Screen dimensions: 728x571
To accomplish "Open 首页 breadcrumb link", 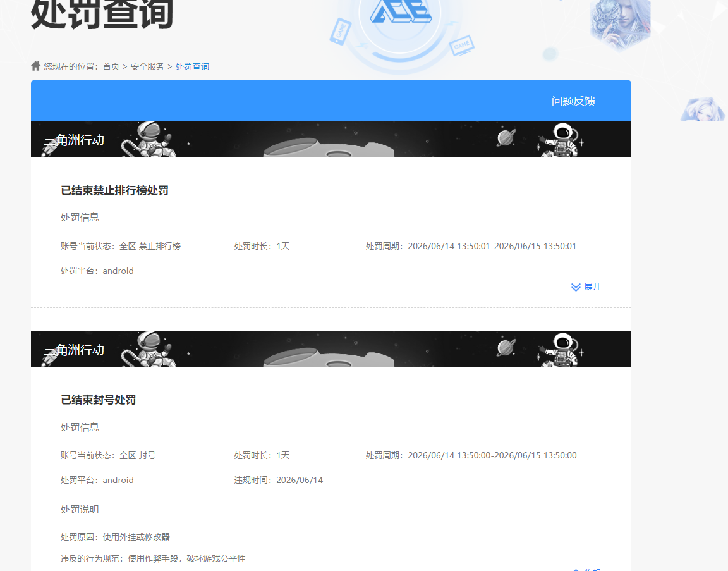I will (111, 66).
